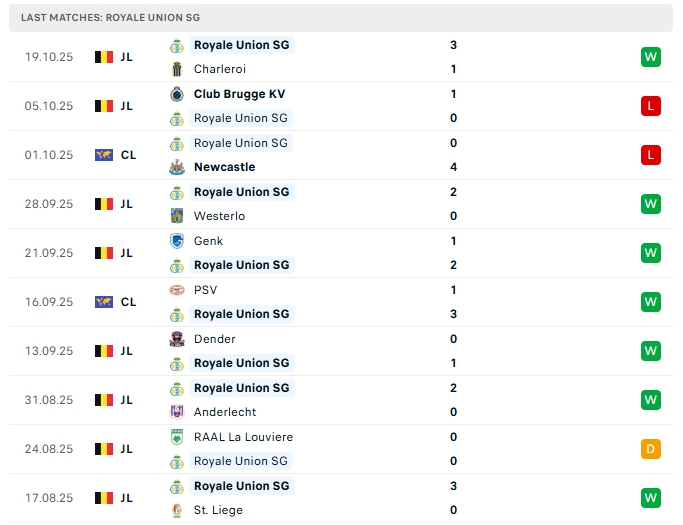Click the Club Brugge KV crest icon
The image size is (683, 525).
tap(177, 94)
